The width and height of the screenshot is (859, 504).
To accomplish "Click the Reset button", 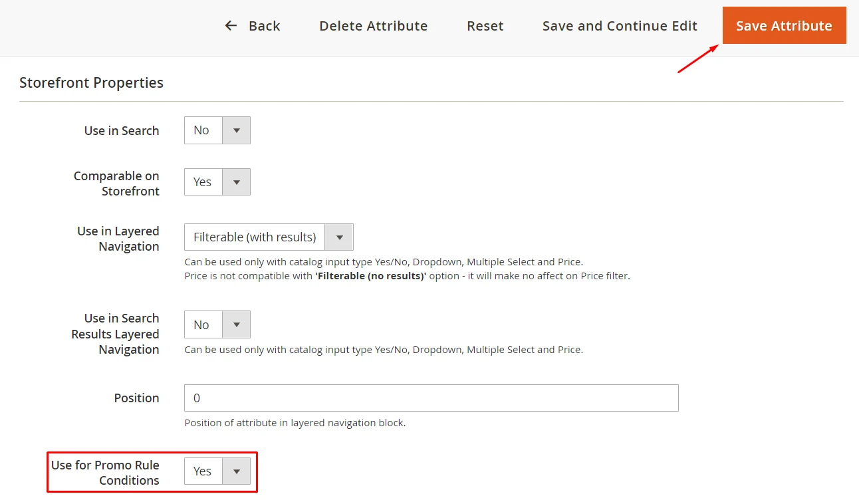I will pyautogui.click(x=485, y=26).
